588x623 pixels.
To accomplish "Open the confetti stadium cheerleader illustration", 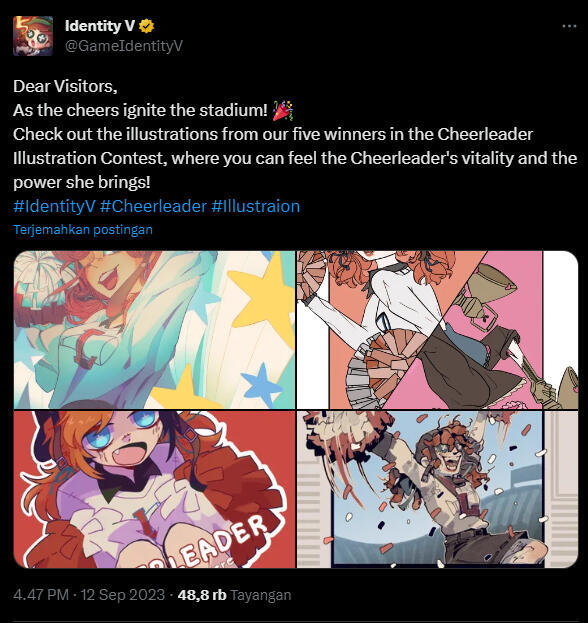I will point(437,489).
